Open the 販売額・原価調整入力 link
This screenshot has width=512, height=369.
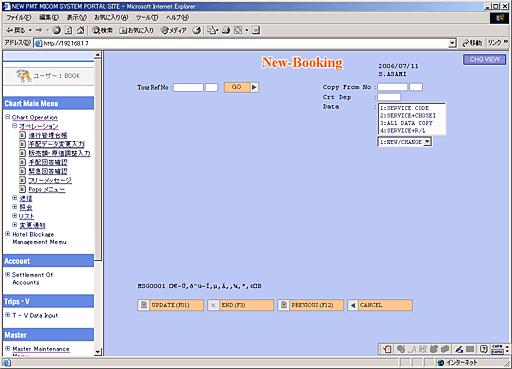(59, 153)
